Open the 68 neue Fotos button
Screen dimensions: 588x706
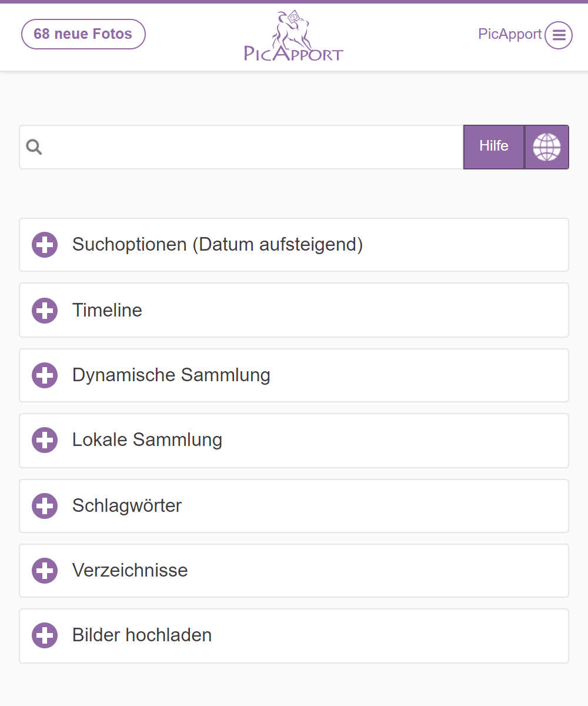(x=83, y=34)
